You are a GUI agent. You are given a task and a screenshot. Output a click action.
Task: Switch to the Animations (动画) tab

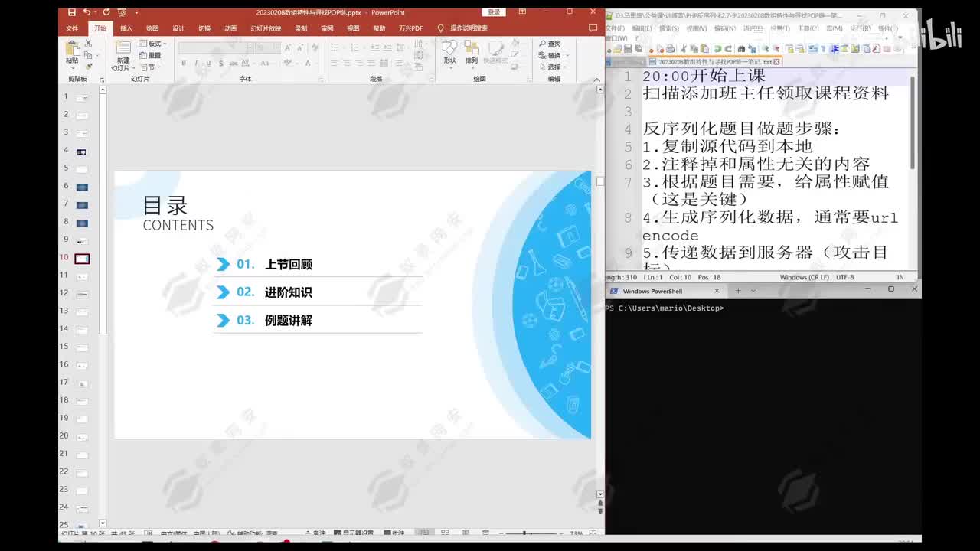coord(230,28)
